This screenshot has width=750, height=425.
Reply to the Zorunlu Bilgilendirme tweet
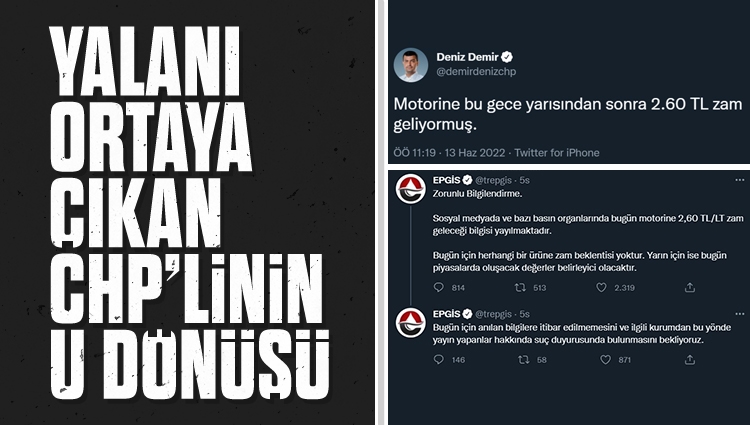pos(439,287)
